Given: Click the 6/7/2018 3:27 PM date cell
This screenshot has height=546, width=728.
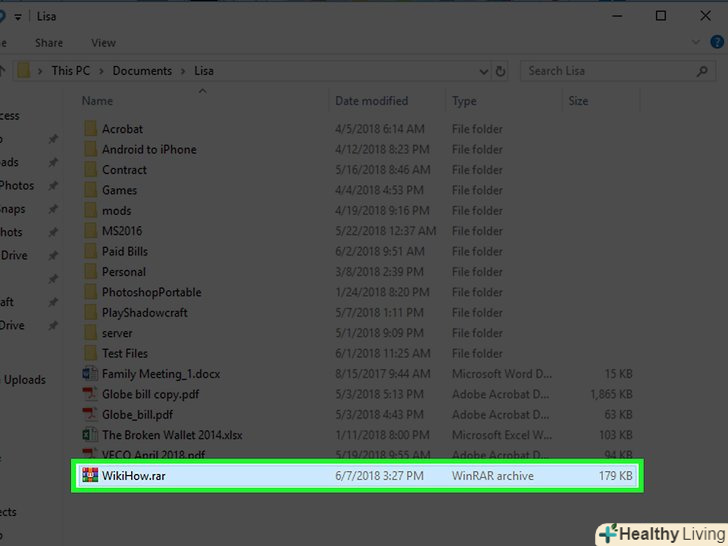Looking at the screenshot, I should 379,475.
